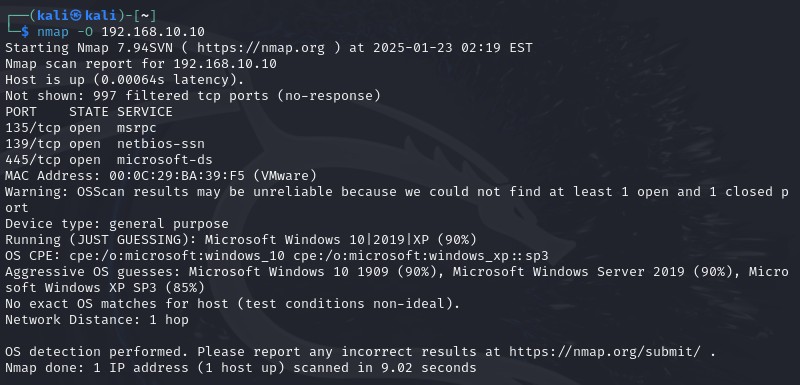
Task: Open the https://nmap.org link
Action: pyautogui.click(x=261, y=48)
